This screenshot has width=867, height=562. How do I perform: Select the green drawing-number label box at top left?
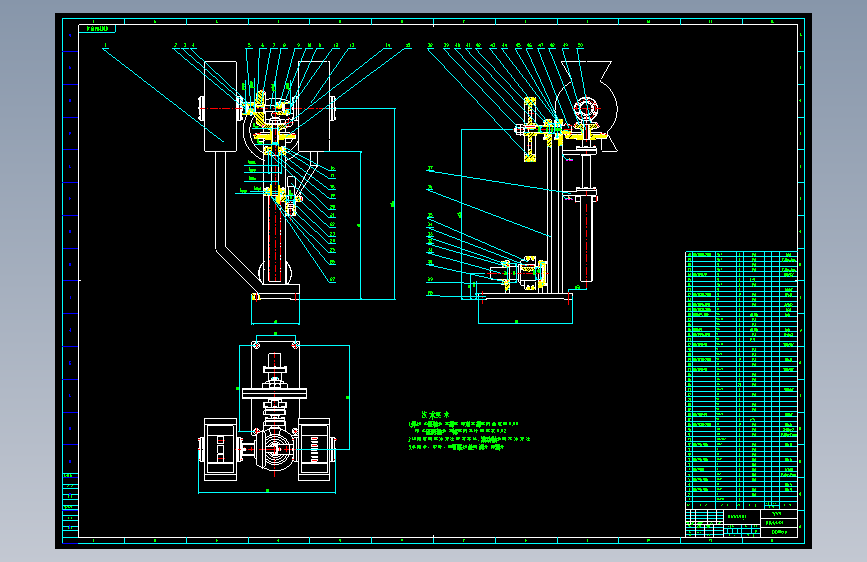[97, 28]
